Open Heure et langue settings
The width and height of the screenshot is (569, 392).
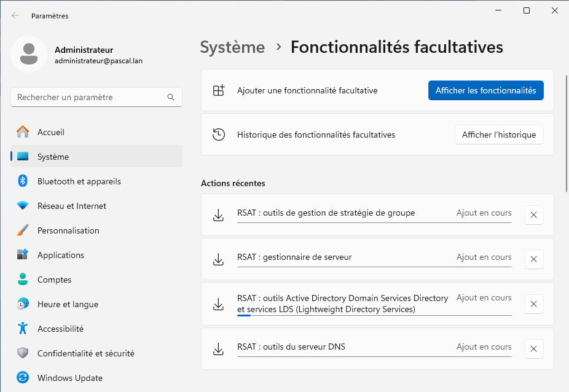click(96, 304)
